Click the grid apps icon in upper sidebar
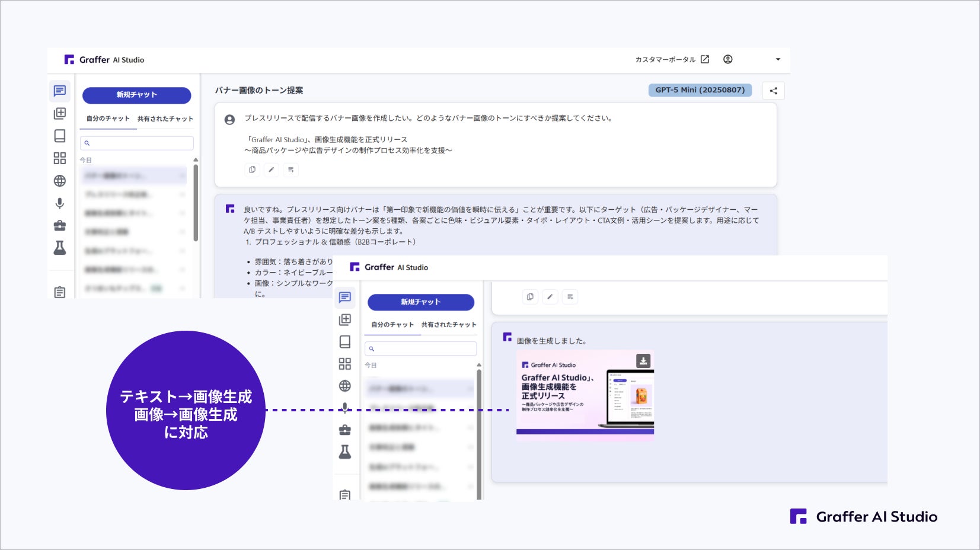 click(60, 158)
